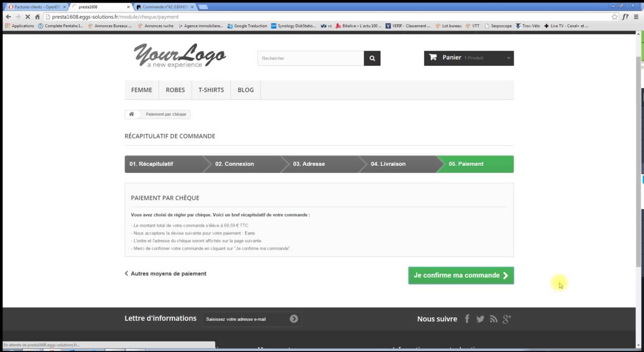Open the Live TV - Canal+ bookmark

click(566, 26)
